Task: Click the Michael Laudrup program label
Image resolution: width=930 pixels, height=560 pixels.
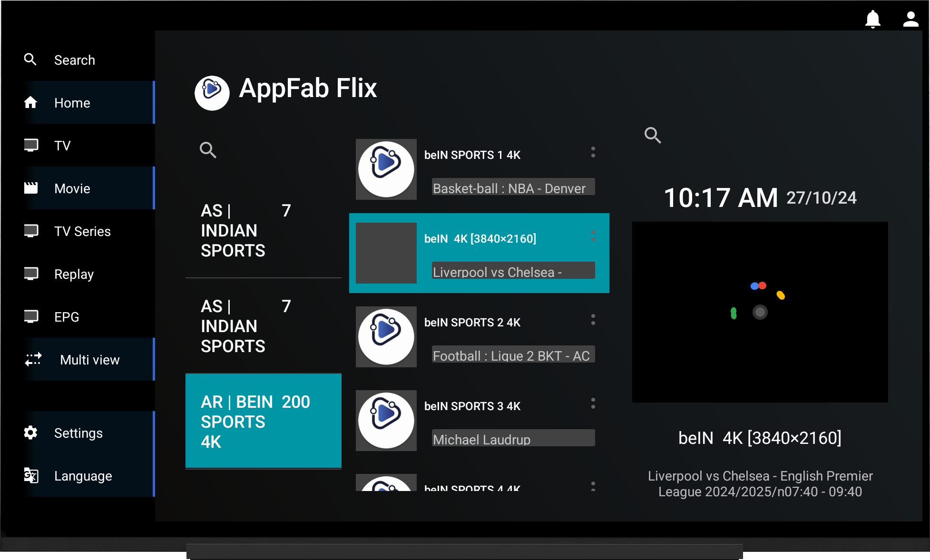Action: (x=513, y=438)
